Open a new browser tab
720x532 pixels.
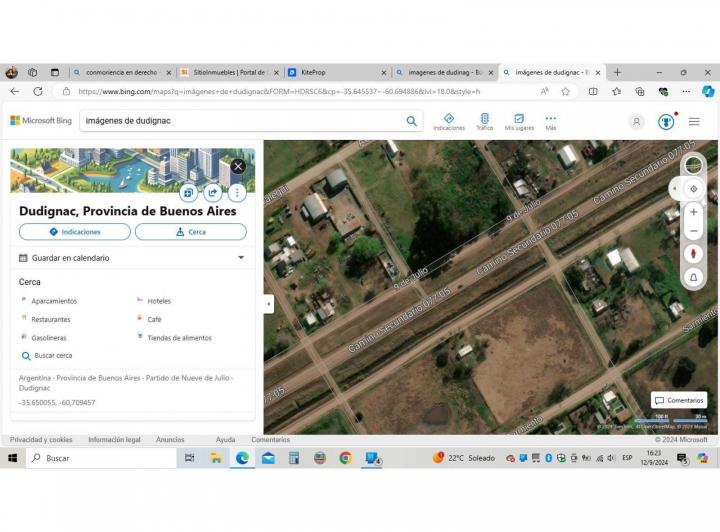pos(618,73)
